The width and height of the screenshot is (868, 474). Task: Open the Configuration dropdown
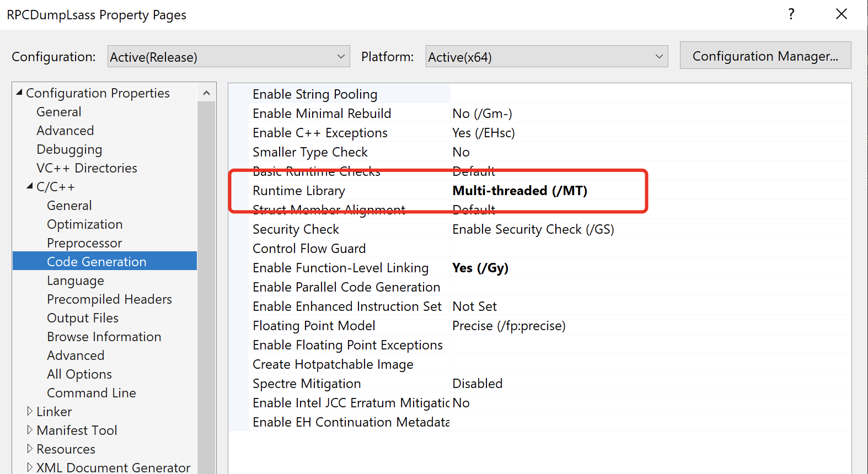coord(228,57)
